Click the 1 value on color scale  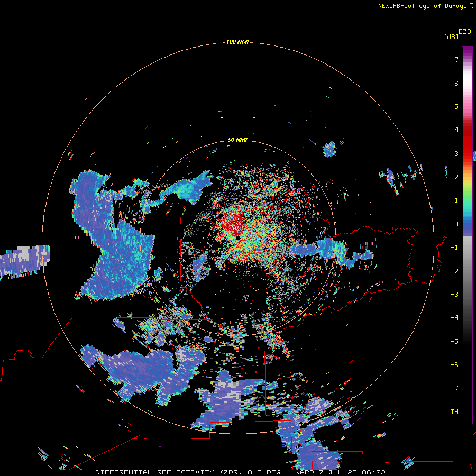click(456, 200)
